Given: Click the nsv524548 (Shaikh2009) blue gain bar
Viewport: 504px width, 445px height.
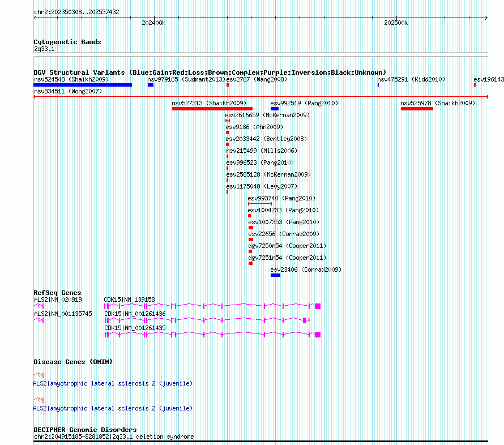Looking at the screenshot, I should click(x=83, y=85).
